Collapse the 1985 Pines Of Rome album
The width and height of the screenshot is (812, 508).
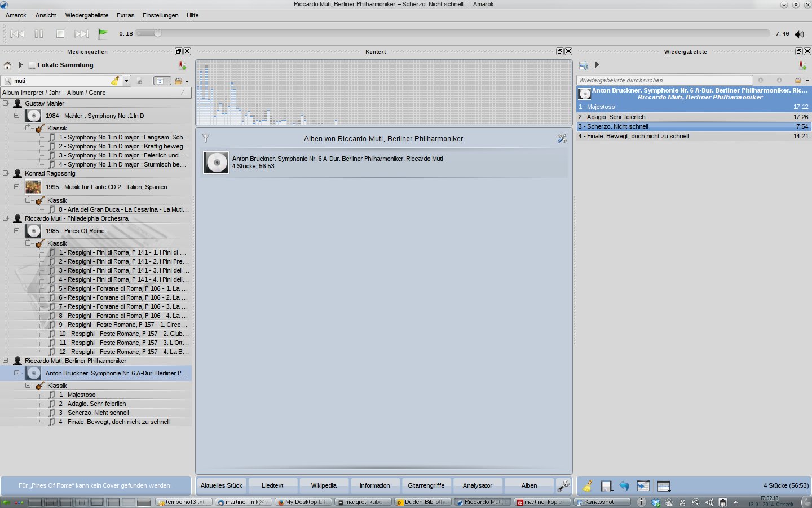(16, 231)
